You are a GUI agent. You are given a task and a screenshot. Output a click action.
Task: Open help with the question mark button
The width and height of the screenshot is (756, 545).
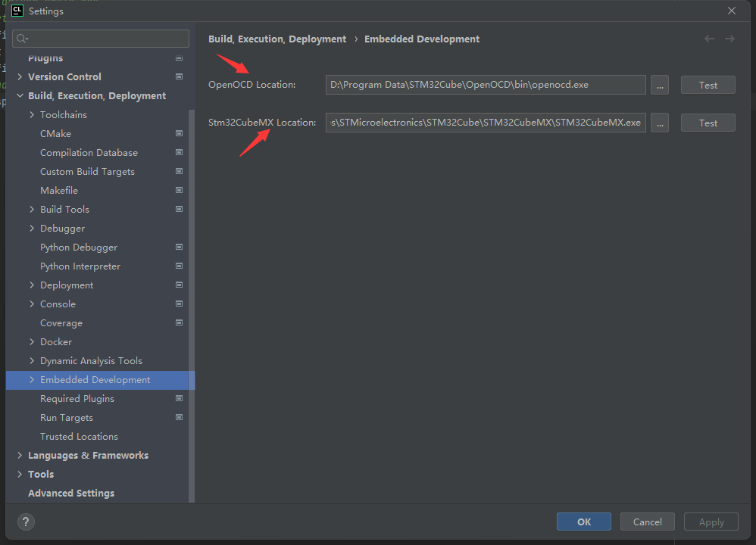26,522
